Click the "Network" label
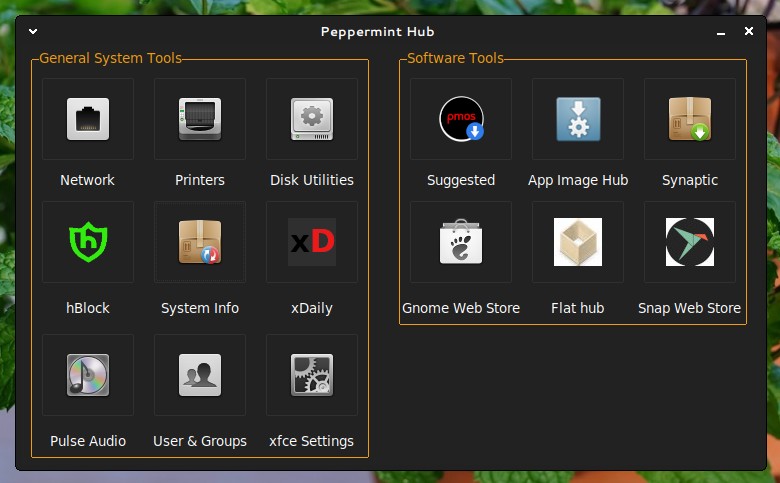This screenshot has width=780, height=483. (88, 180)
